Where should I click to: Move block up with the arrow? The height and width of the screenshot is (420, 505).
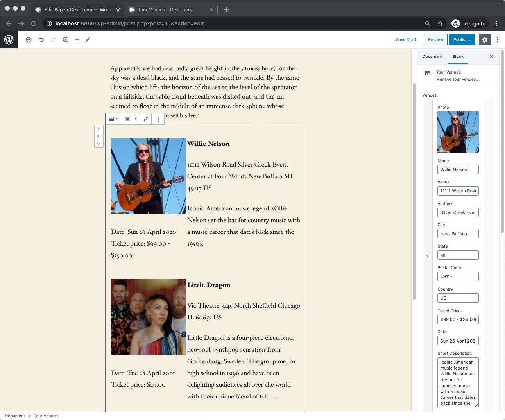pos(98,129)
